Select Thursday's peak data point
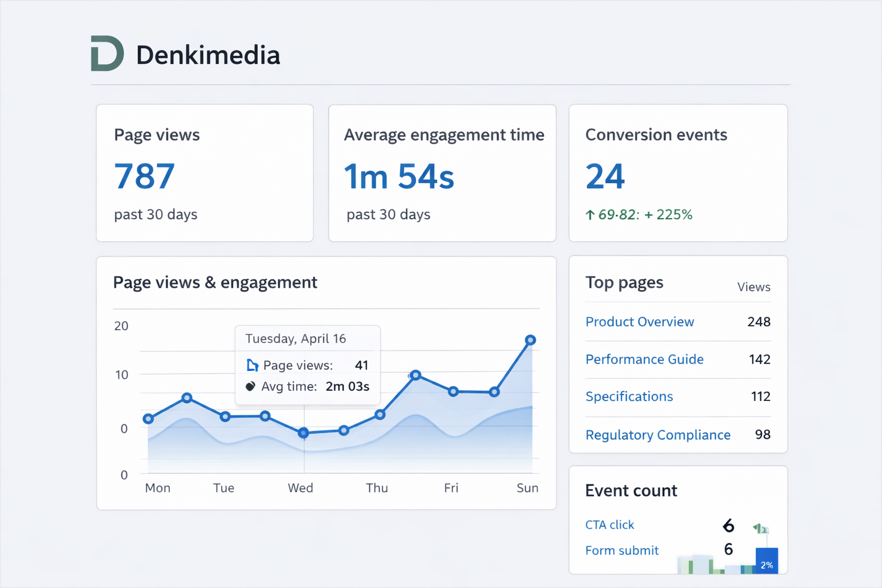Viewport: 882px width, 588px height. pos(415,375)
